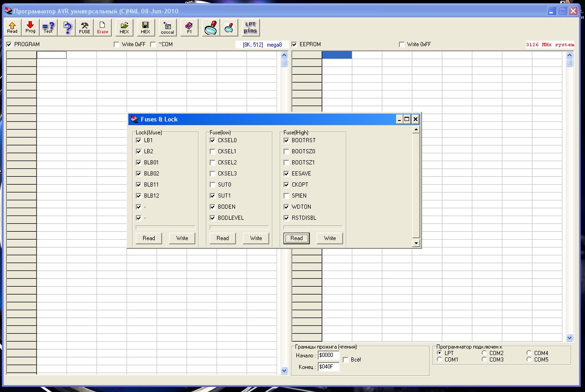Viewport: 585px width, 392px height.
Task: Select the COM2 programmer port radio button
Action: tap(484, 353)
